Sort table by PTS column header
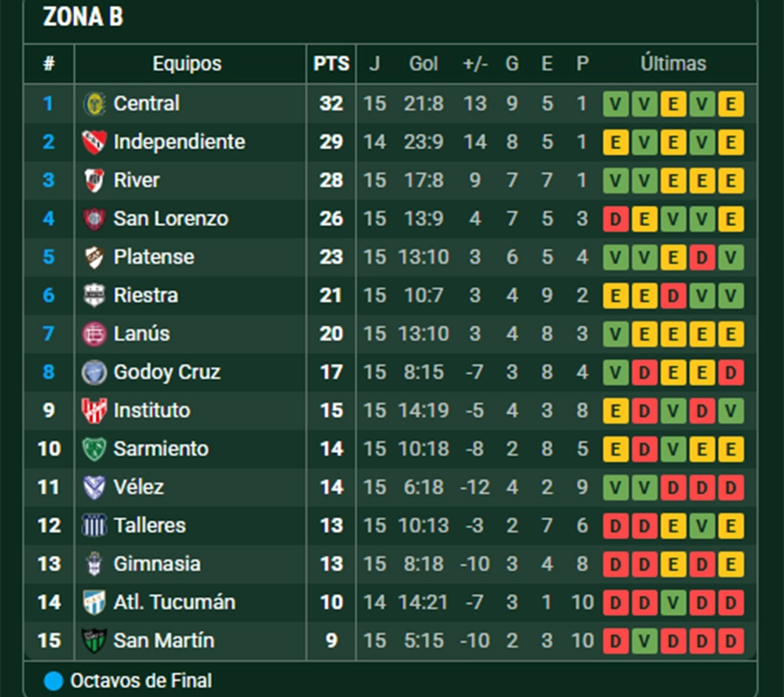 (331, 64)
